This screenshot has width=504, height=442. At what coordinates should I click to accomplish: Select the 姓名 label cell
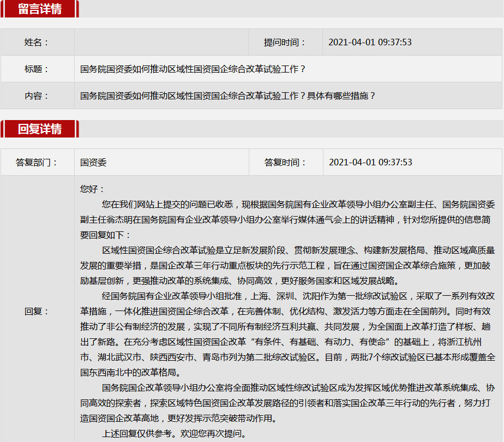point(37,43)
